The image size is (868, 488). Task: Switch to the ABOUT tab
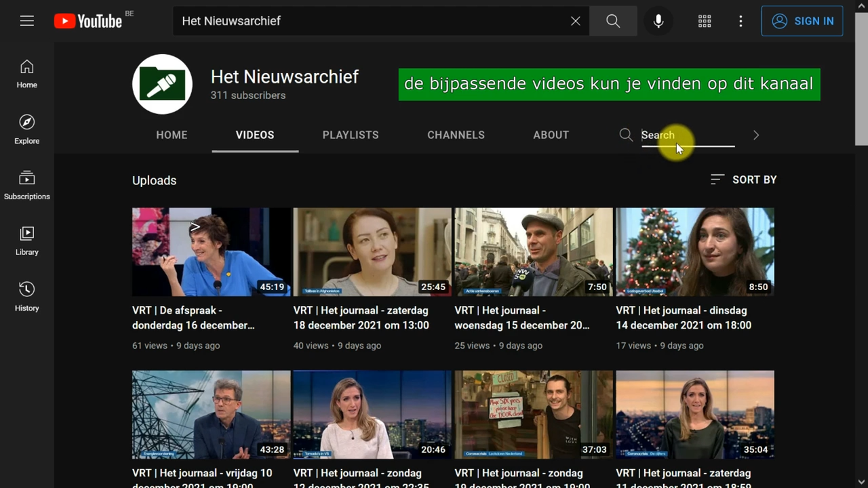tap(551, 135)
